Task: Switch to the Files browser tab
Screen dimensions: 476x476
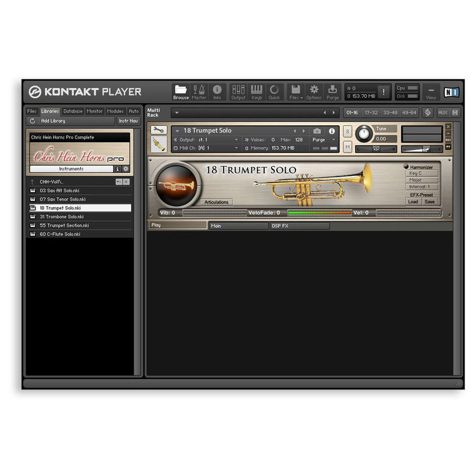Action: [x=32, y=111]
